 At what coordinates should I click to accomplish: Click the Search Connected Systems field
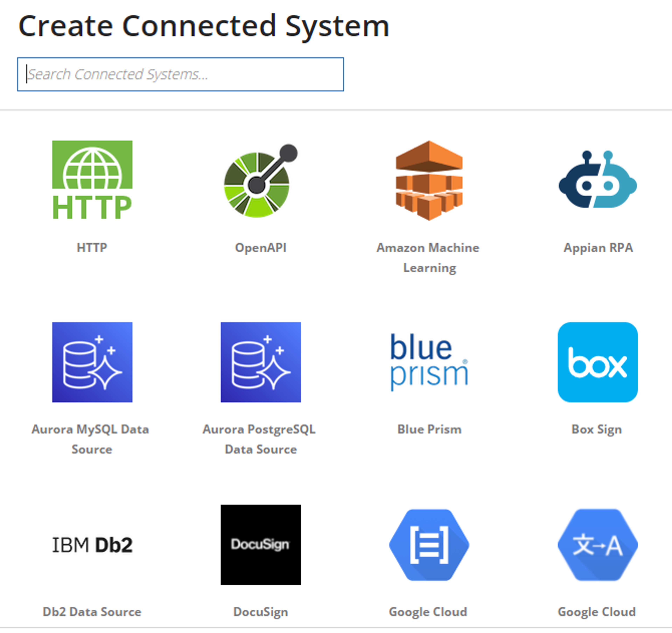point(180,74)
